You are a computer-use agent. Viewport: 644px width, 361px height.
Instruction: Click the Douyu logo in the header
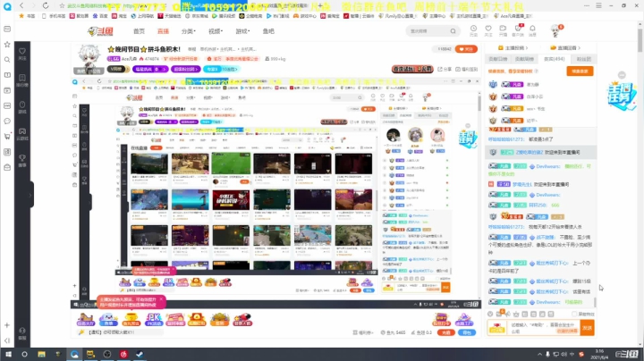click(100, 31)
